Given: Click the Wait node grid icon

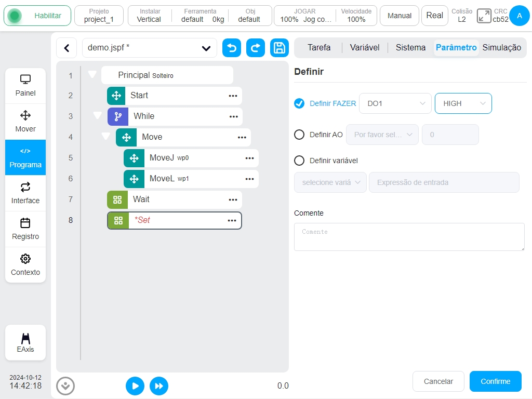Looking at the screenshot, I should 117,199.
